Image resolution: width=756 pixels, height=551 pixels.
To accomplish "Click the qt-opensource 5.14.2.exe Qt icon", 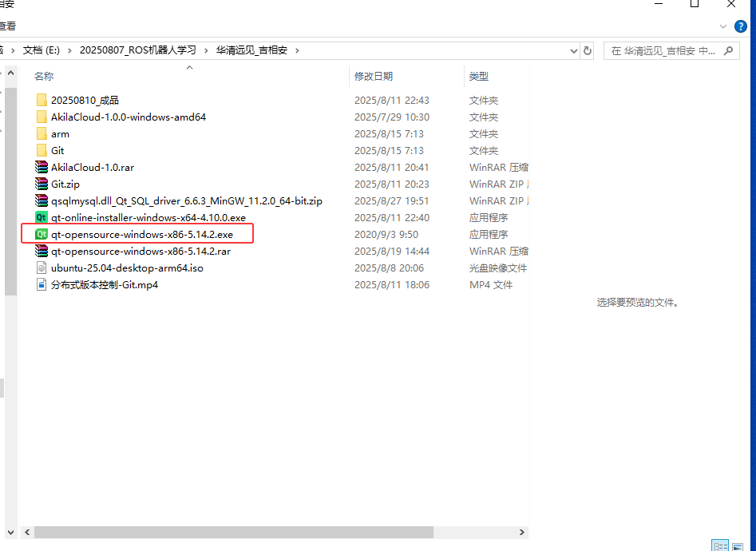I will click(x=42, y=234).
